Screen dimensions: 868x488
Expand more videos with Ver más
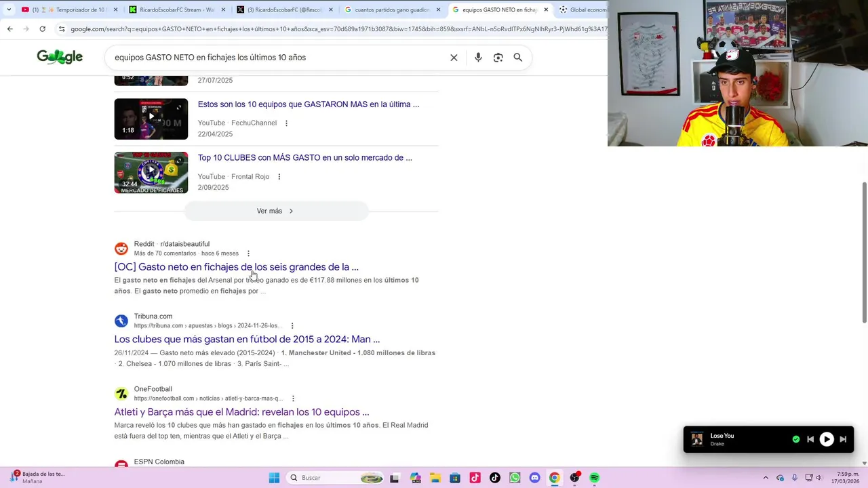tap(276, 211)
